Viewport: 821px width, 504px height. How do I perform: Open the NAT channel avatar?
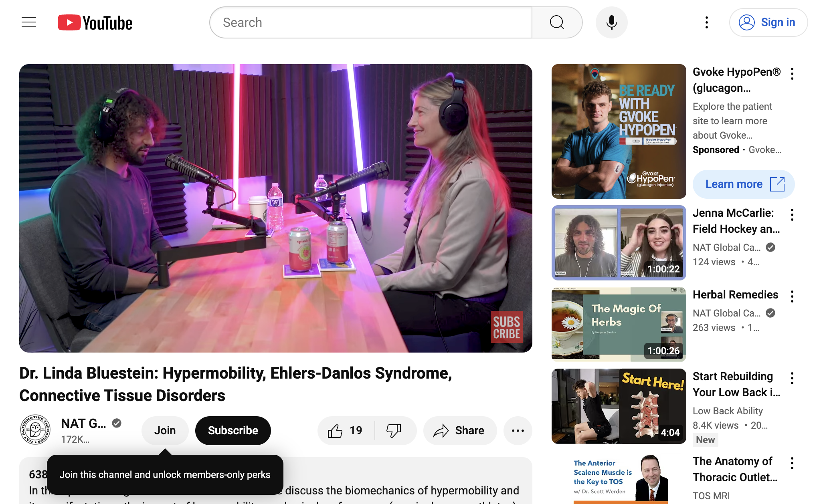click(x=35, y=430)
